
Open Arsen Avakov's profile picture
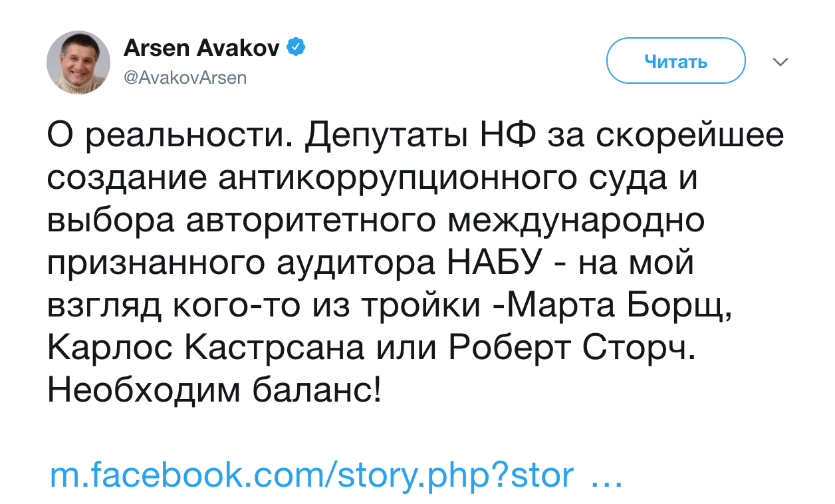click(x=78, y=63)
